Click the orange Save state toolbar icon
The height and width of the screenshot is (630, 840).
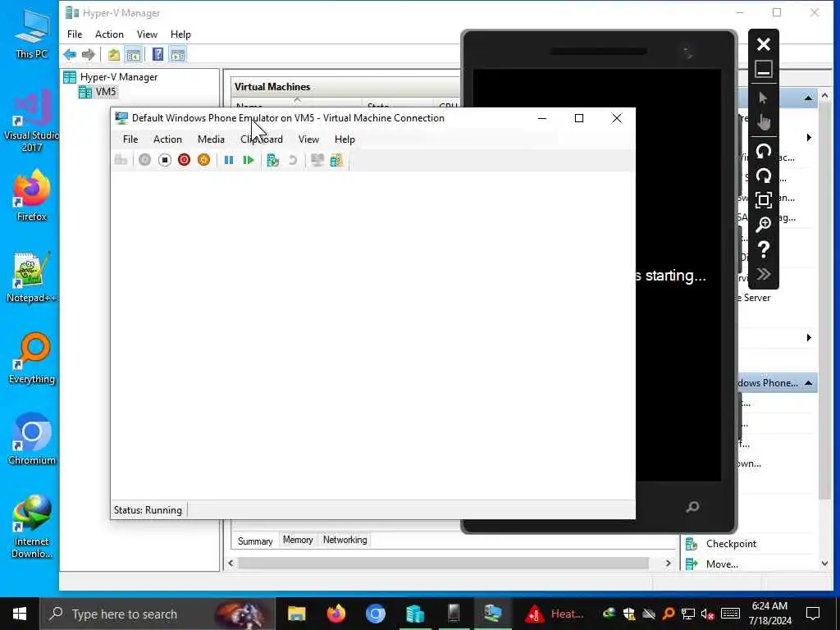click(x=203, y=160)
